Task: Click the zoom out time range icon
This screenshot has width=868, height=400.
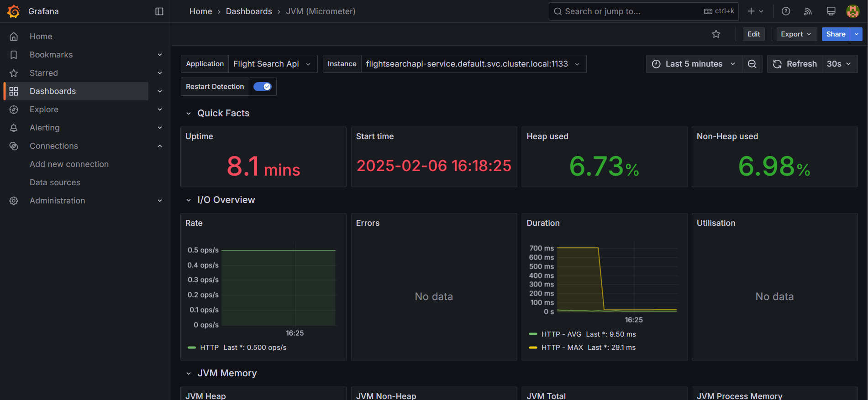Action: (x=752, y=64)
